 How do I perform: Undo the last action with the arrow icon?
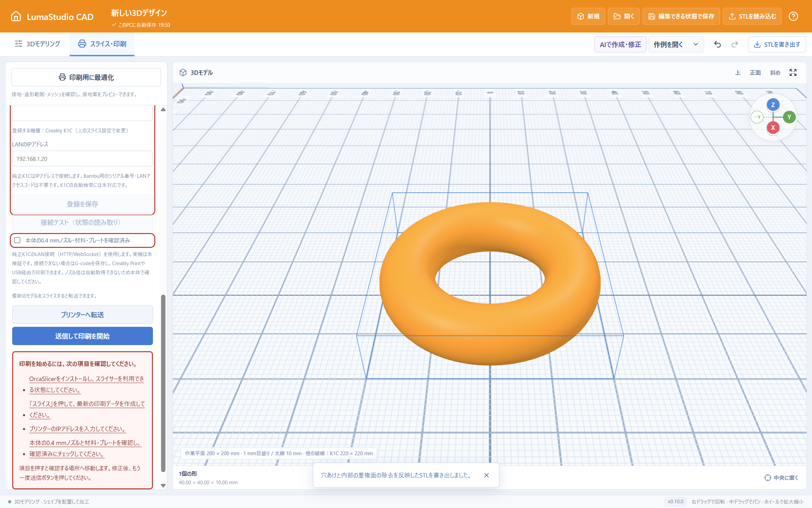click(x=717, y=44)
